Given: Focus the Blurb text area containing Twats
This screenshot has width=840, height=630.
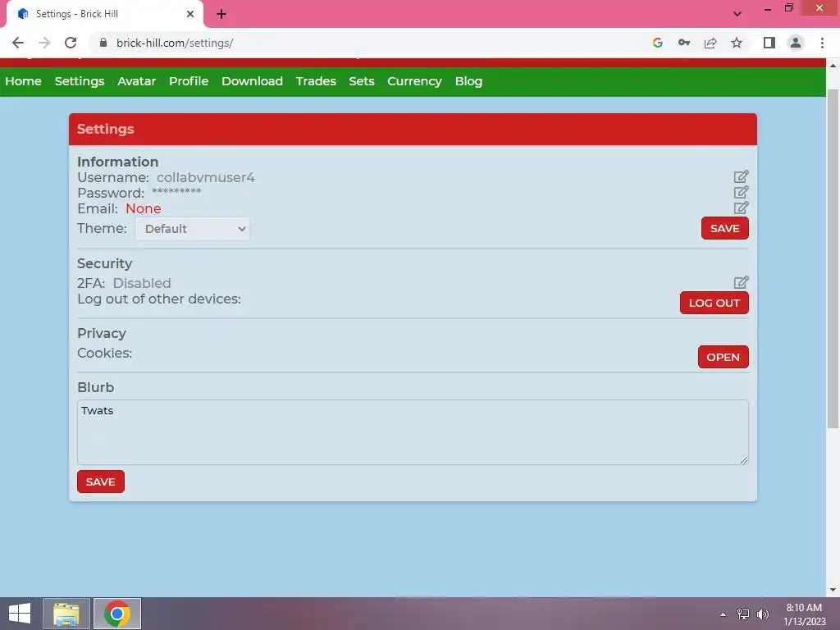Looking at the screenshot, I should (x=413, y=431).
